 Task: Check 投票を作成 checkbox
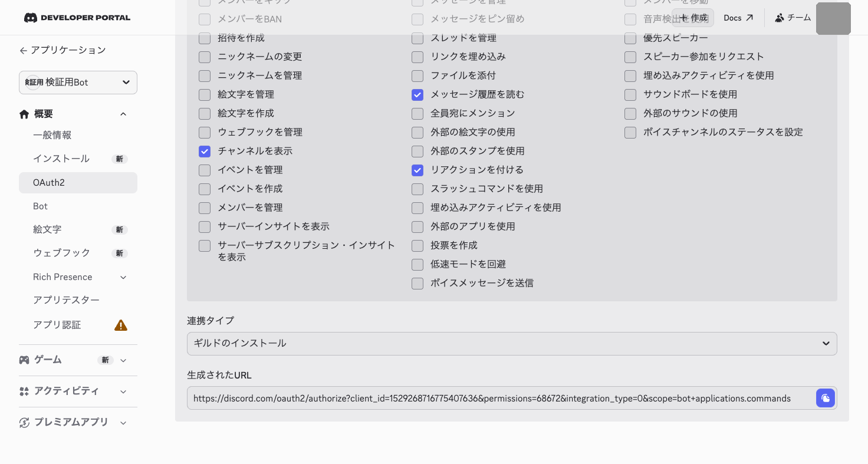pos(417,245)
